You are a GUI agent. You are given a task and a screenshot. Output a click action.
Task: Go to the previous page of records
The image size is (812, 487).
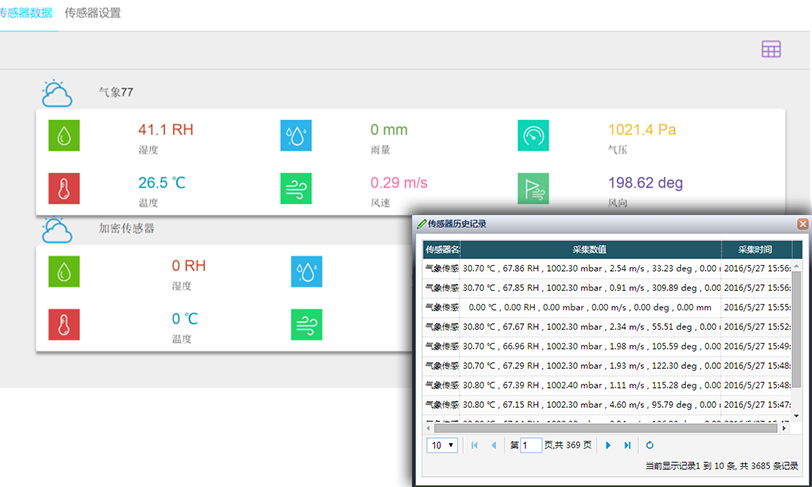pyautogui.click(x=494, y=445)
